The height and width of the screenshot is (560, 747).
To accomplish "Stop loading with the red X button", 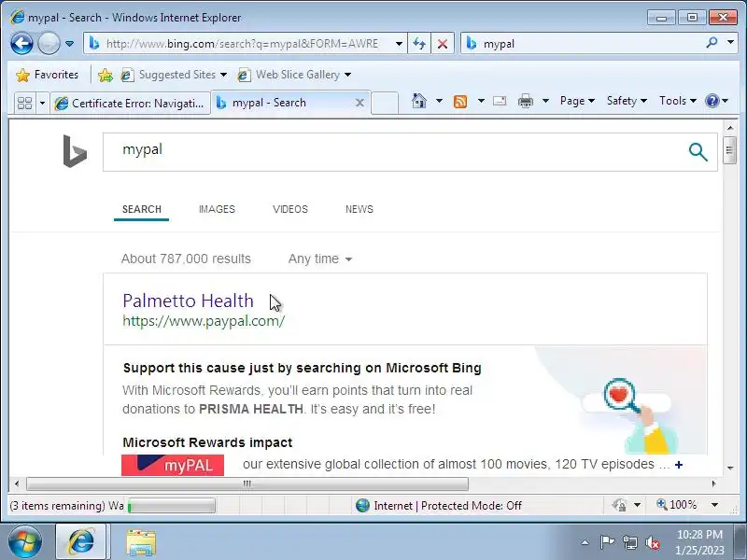I will coord(443,44).
